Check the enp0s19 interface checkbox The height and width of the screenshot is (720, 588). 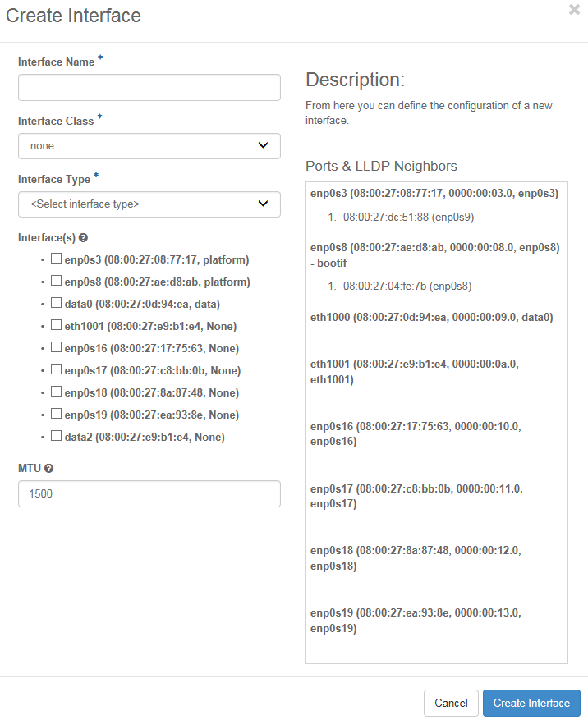click(x=56, y=414)
